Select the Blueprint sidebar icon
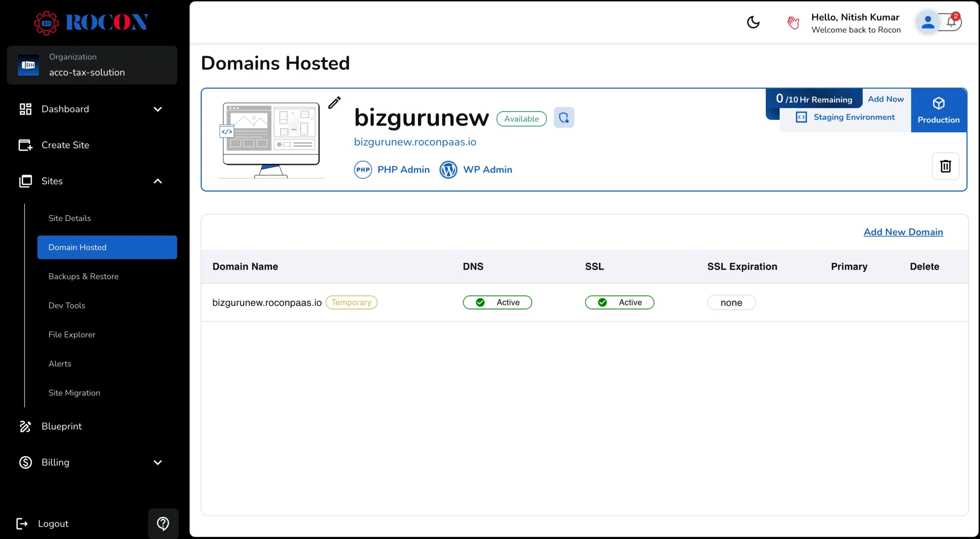This screenshot has width=980, height=539. pyautogui.click(x=25, y=426)
